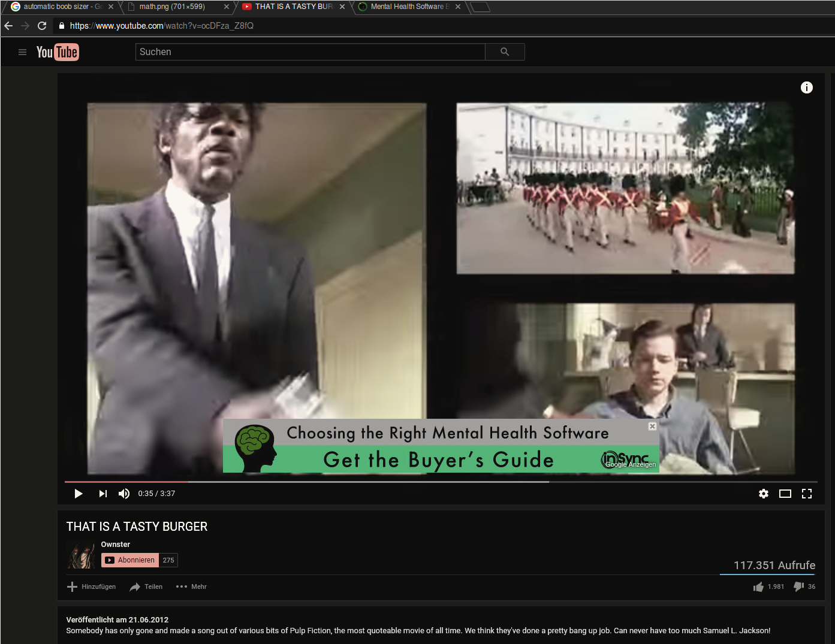Mute the video volume
Image resolution: width=835 pixels, height=644 pixels.
[124, 494]
